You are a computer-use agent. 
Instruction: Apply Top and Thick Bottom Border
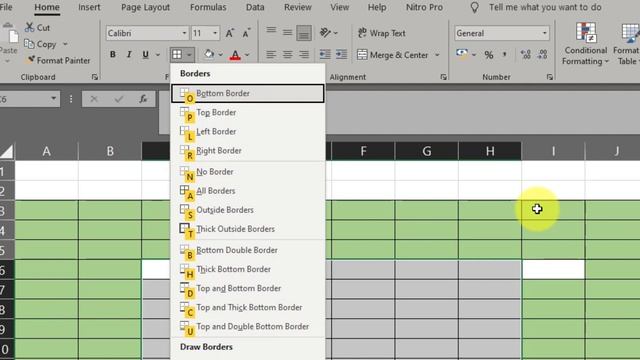point(248,308)
